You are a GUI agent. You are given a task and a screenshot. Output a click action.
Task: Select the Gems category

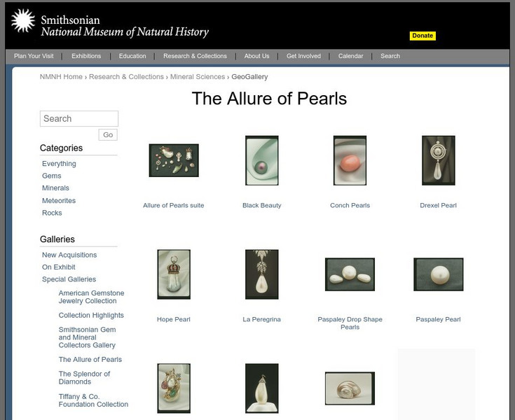point(52,176)
